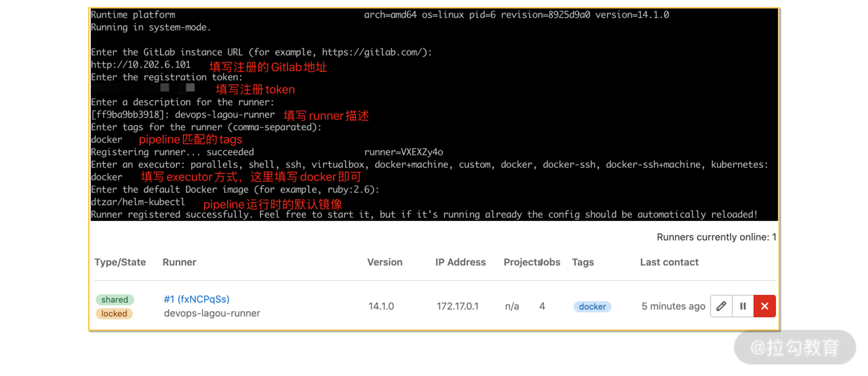Click the Last contact column header
This screenshot has height=376, width=868.
click(669, 262)
